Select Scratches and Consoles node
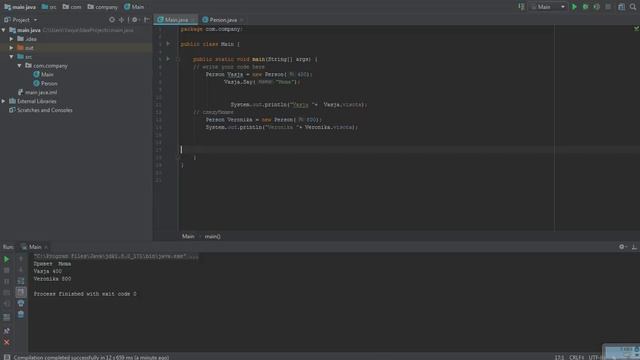Image resolution: width=640 pixels, height=360 pixels. [x=41, y=110]
